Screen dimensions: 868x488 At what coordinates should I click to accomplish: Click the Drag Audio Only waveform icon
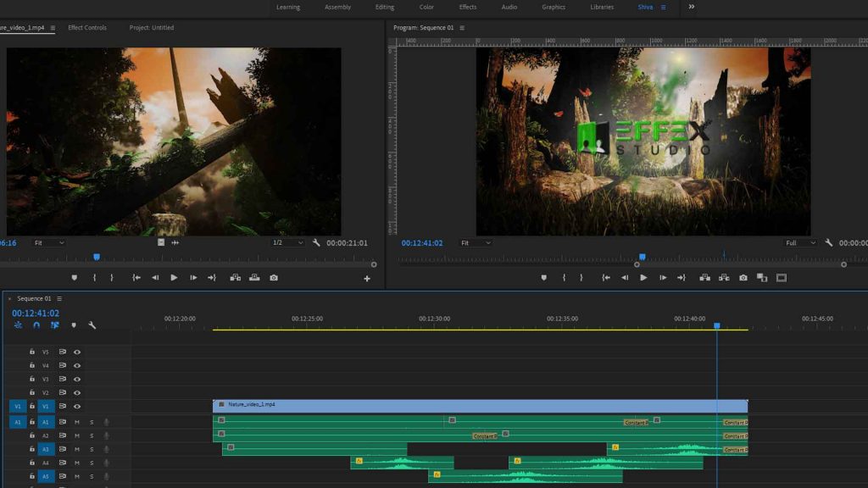point(175,242)
